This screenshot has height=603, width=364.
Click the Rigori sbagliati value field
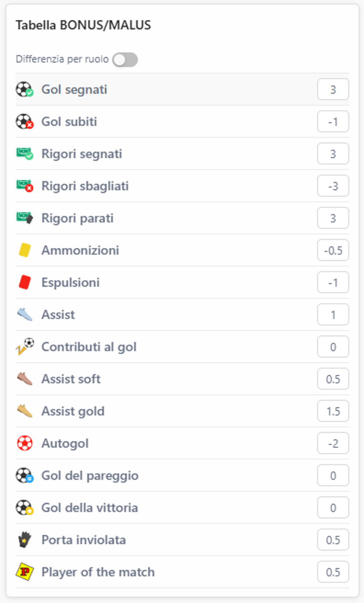pyautogui.click(x=333, y=186)
